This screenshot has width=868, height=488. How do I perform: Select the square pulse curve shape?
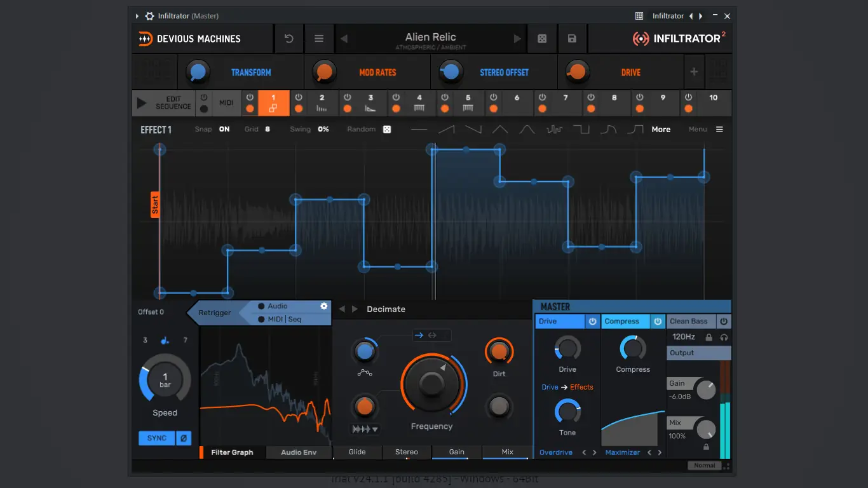[x=581, y=130]
